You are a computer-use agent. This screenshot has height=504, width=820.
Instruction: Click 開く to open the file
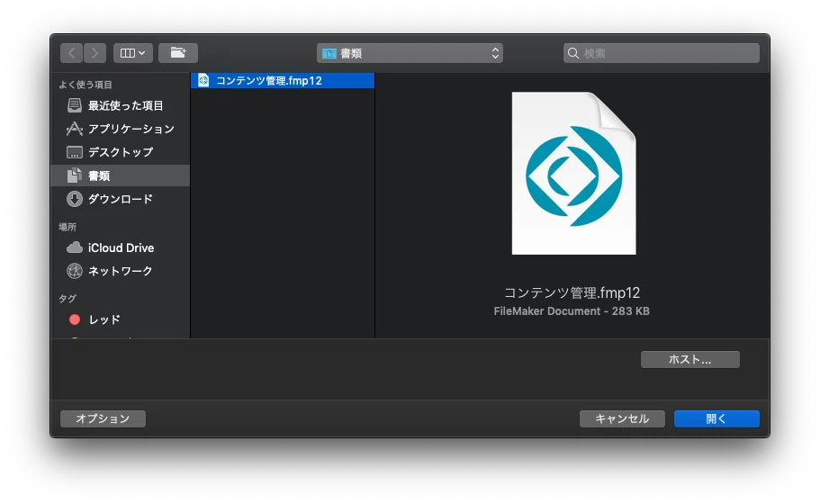pos(716,418)
